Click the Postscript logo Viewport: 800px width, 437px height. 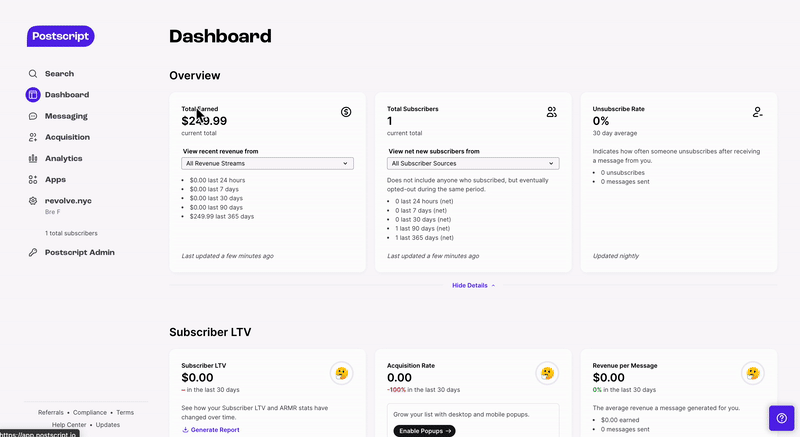coord(60,36)
